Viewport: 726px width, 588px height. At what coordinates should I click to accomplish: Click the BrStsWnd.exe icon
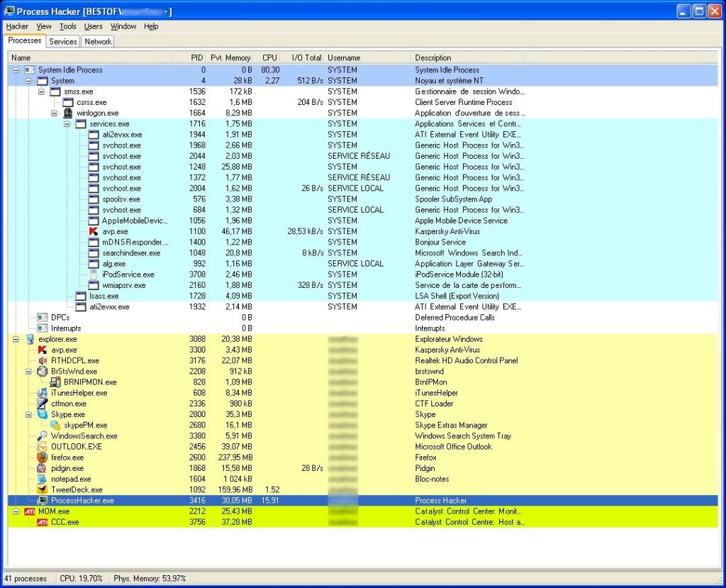[x=43, y=371]
